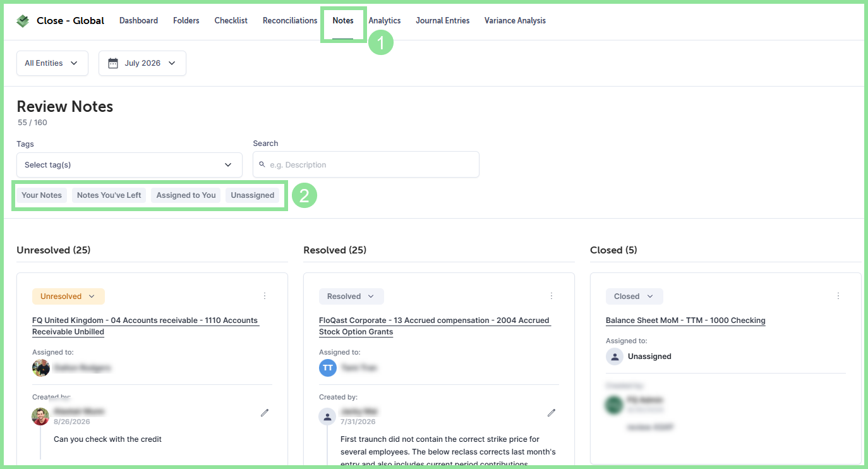Open the three-dot menu on Resolved note card

(552, 296)
